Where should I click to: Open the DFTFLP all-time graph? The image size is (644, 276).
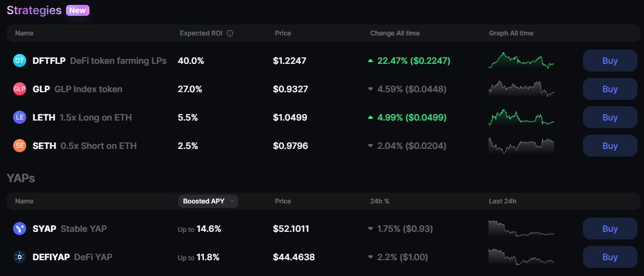click(521, 61)
